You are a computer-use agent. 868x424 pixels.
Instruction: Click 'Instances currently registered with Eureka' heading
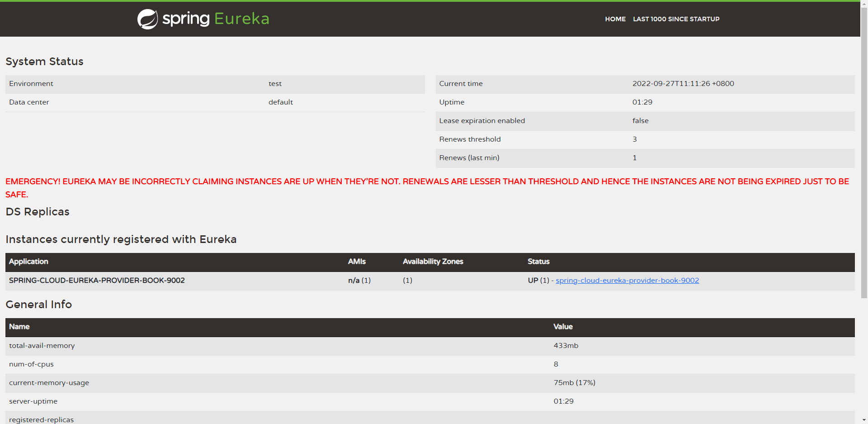[x=121, y=239]
